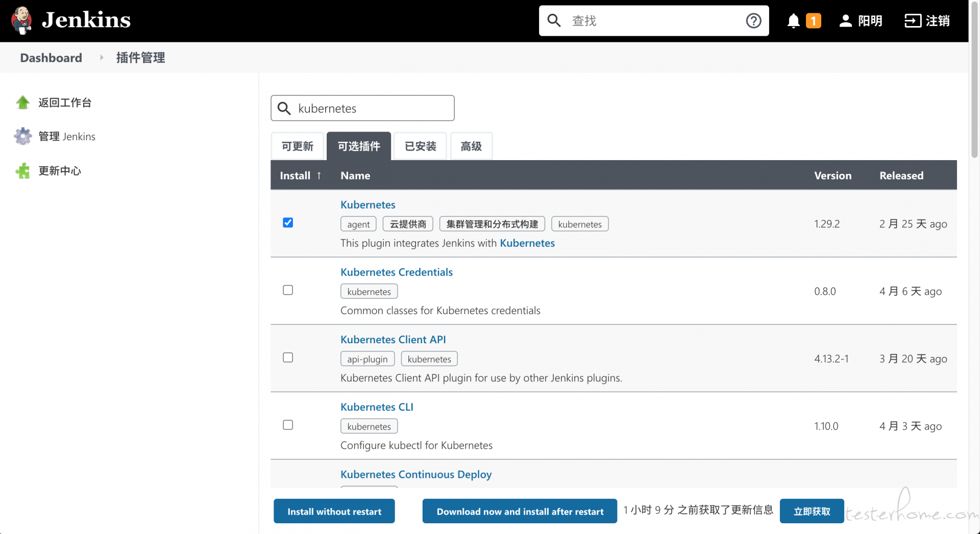The height and width of the screenshot is (534, 980).
Task: Check the Kubernetes Credentials checkbox
Action: click(x=288, y=290)
